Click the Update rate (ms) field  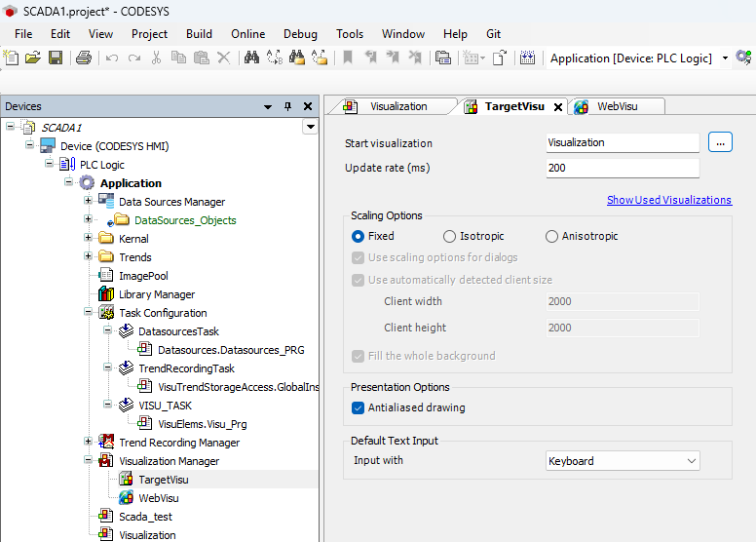click(623, 168)
